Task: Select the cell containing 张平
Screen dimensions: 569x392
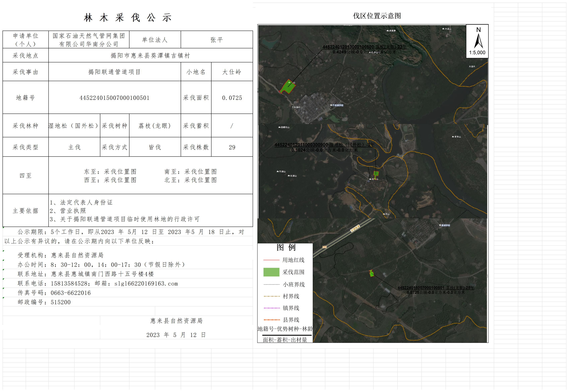Action: pyautogui.click(x=217, y=40)
